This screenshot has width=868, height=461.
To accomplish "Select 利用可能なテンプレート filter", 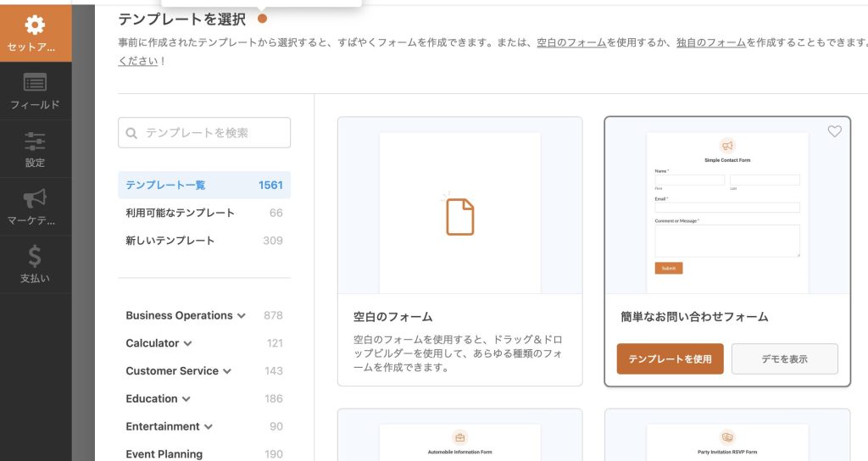I will coord(180,213).
